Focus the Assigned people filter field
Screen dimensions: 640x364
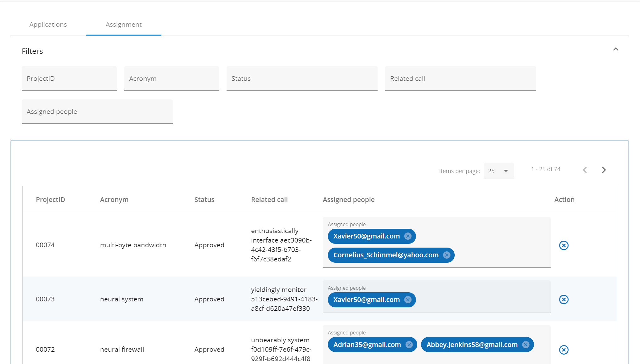(x=97, y=112)
